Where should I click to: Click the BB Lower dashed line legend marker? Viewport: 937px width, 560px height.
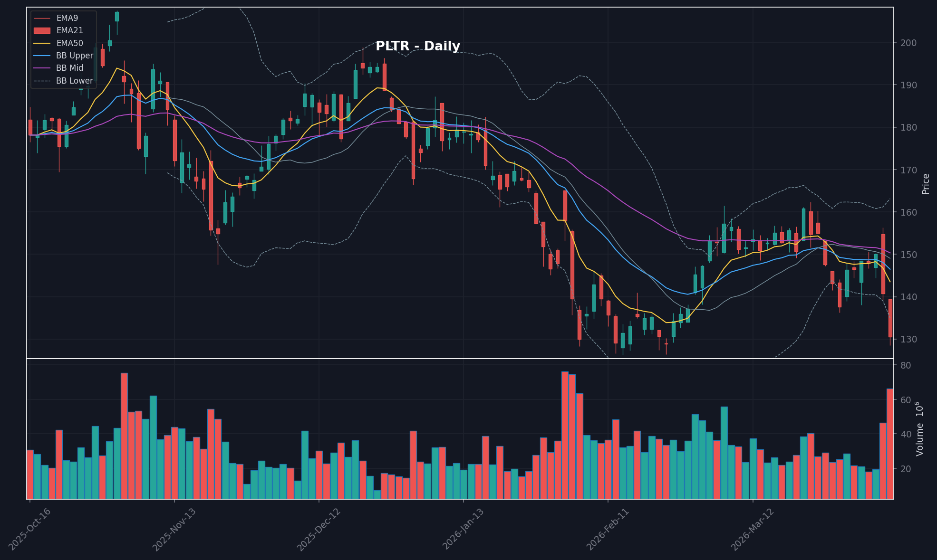(x=43, y=80)
